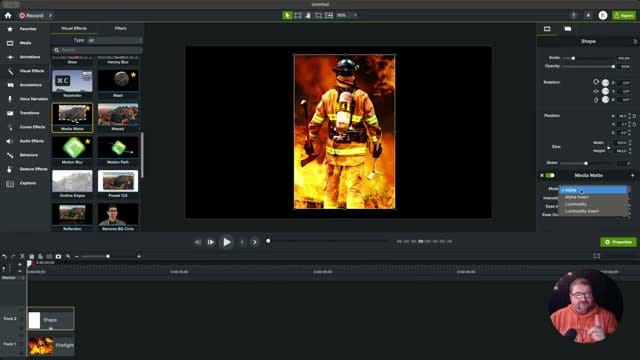Open the notifications bell icon

pos(588,16)
